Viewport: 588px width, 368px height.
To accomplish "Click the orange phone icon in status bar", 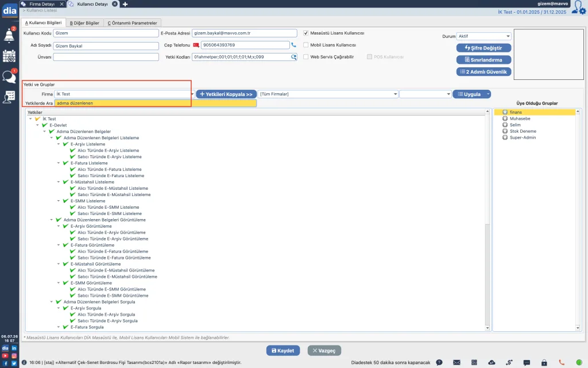I will [x=562, y=362].
